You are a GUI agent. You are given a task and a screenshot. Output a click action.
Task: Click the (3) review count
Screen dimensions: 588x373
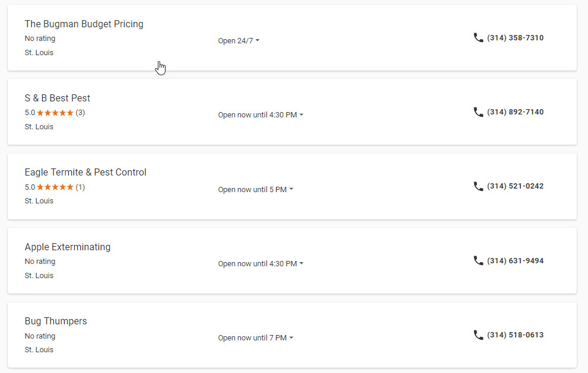click(80, 113)
